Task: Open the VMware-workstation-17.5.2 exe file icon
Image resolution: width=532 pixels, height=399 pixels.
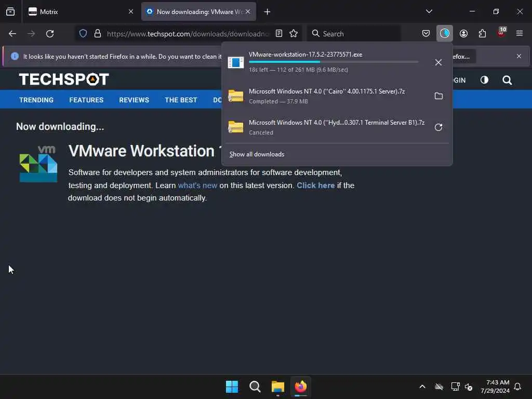Action: [x=236, y=62]
